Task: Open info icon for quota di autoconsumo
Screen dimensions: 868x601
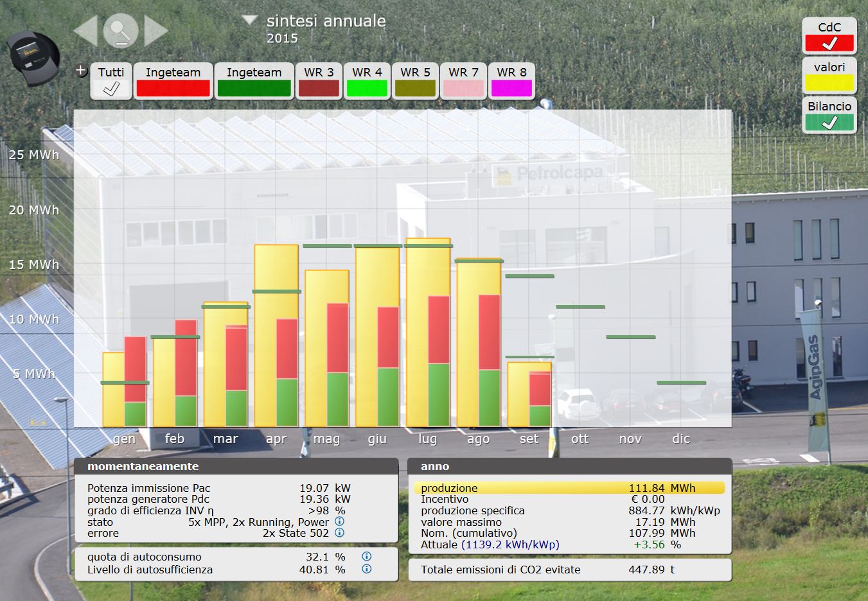Action: click(366, 556)
